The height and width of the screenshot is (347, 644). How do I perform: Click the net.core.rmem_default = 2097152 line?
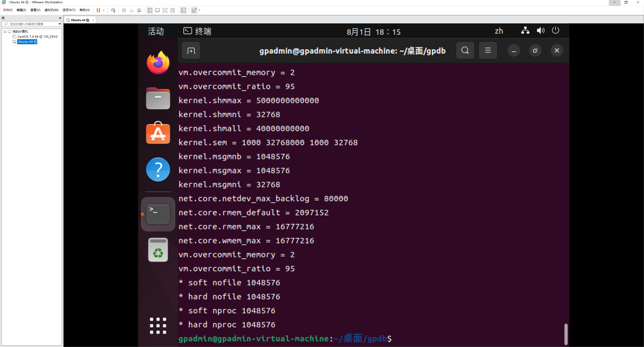pyautogui.click(x=253, y=213)
